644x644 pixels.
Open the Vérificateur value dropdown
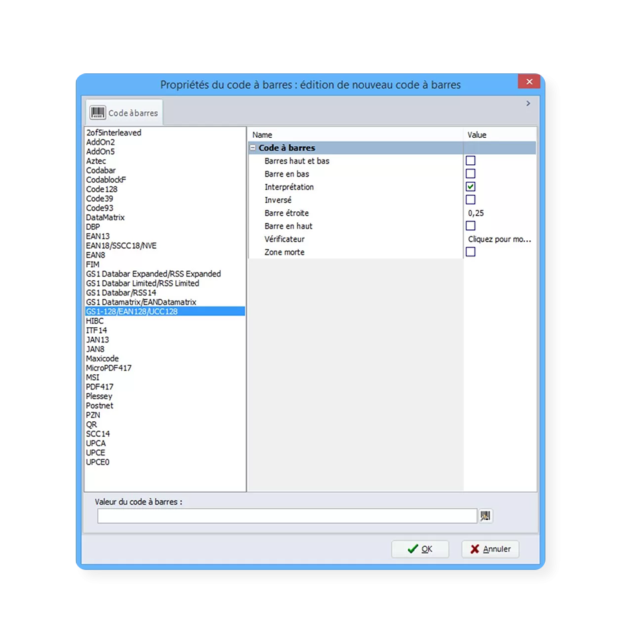(499, 239)
